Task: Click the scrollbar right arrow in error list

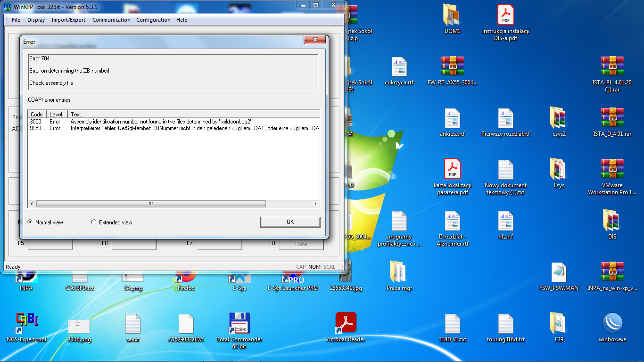Action: (x=316, y=204)
